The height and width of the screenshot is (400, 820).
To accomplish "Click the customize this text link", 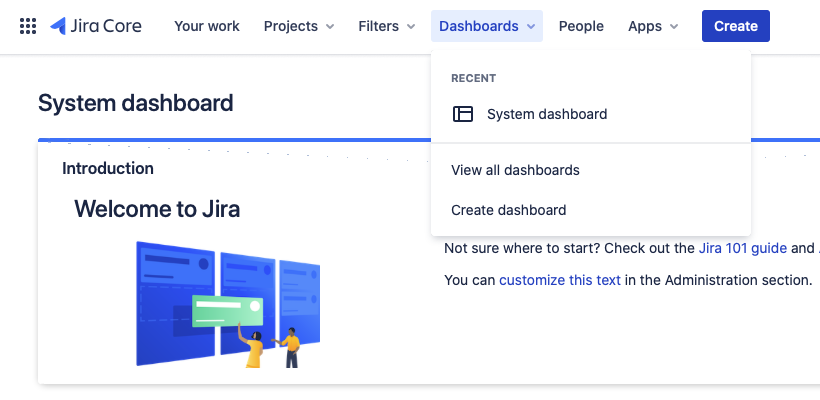I will 560,280.
